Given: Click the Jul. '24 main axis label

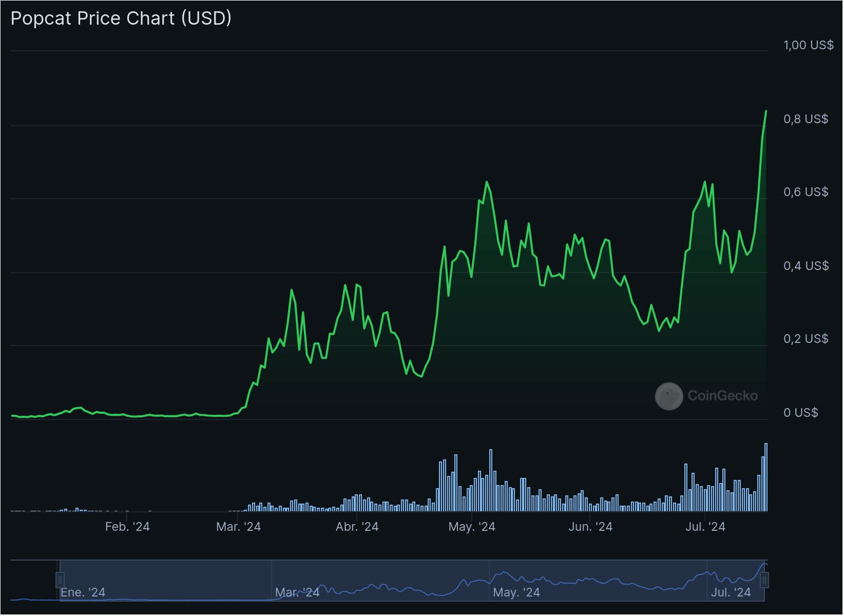Looking at the screenshot, I should pos(705,527).
